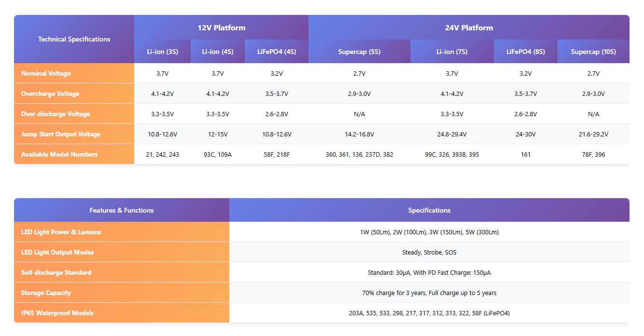Select the Overcharge Voltage row label
644x336 pixels.
(50, 94)
